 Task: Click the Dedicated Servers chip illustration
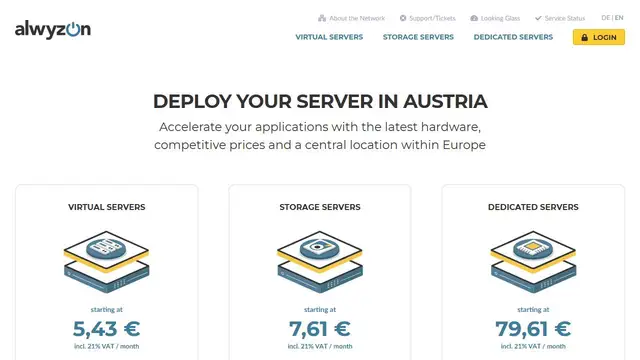(533, 262)
